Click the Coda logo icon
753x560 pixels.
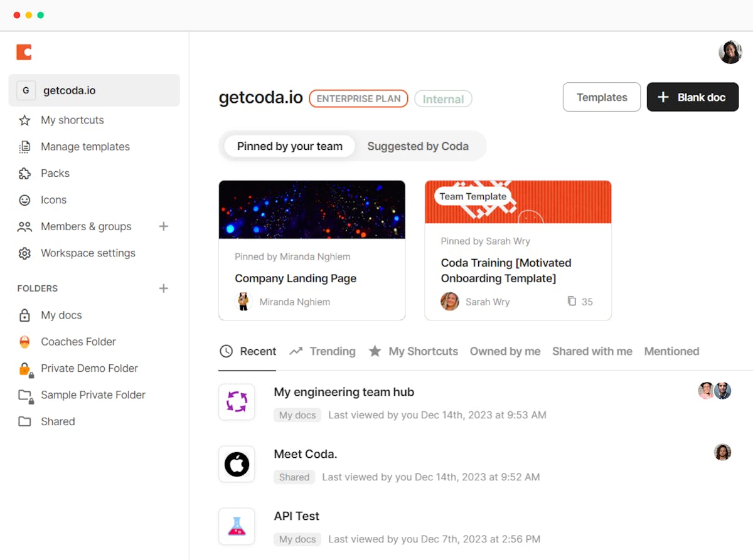click(x=24, y=52)
